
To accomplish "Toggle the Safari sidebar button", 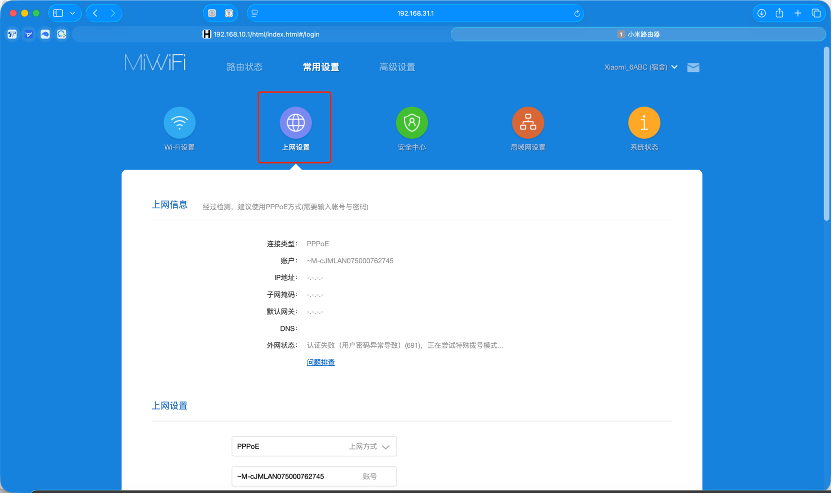I will tap(58, 13).
